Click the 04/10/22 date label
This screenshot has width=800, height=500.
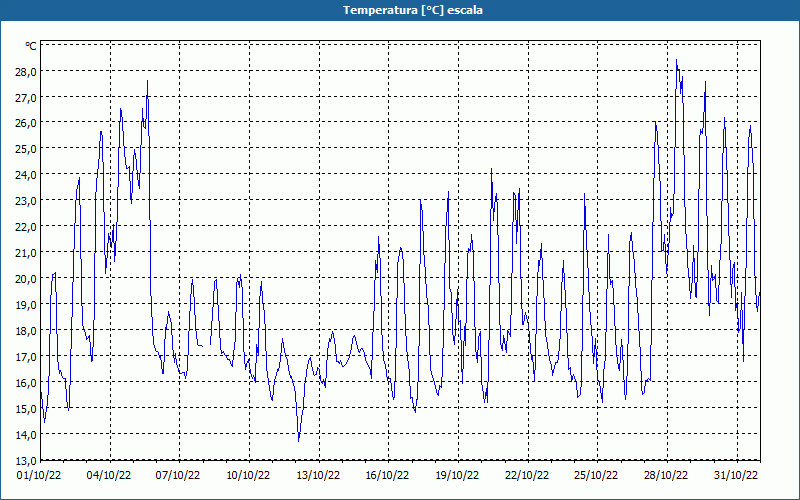pos(109,476)
